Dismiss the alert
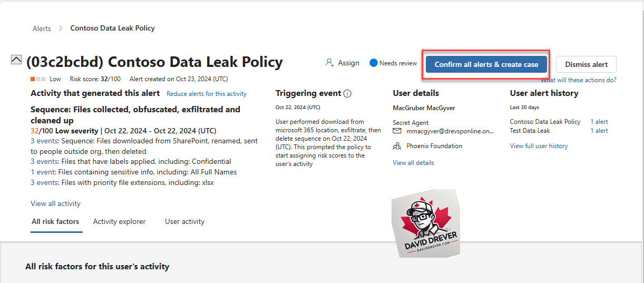Viewport: 644px width, 283px height. click(586, 64)
